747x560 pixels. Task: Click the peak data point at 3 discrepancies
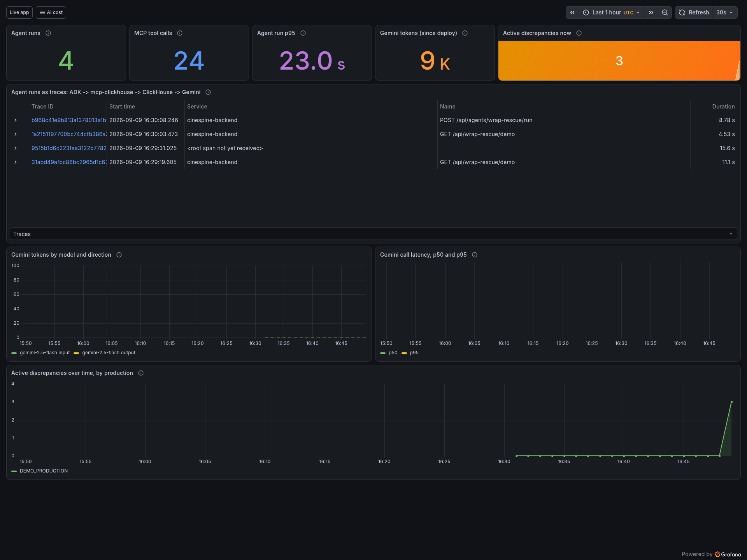(731, 402)
